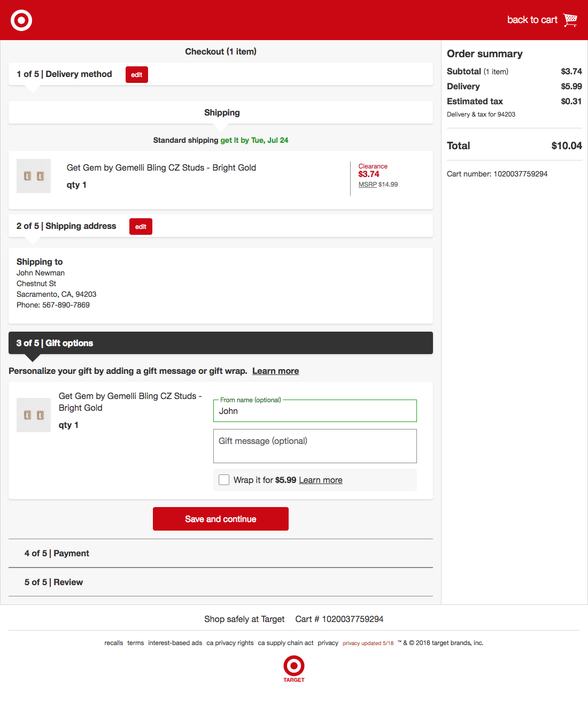Screen dimensions: 588x713
Task: Click the product thumbnail in the Shipping section
Action: pyautogui.click(x=33, y=176)
